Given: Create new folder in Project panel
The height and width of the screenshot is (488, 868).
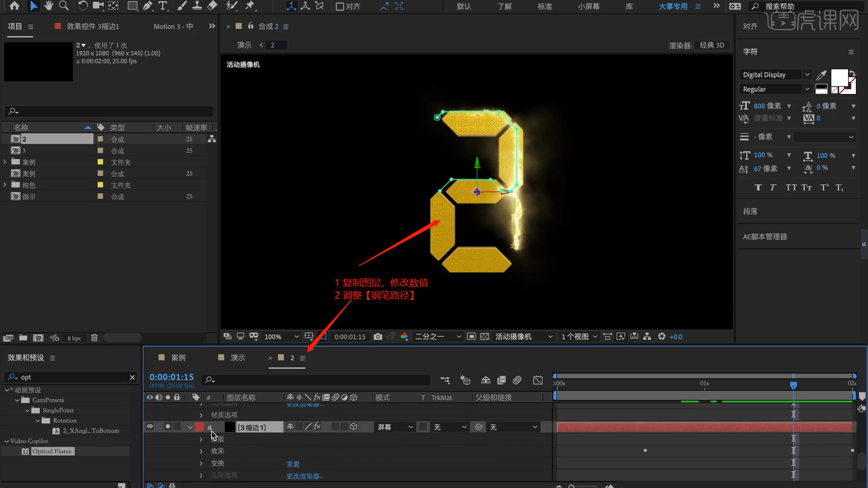Looking at the screenshot, I should pos(23,338).
